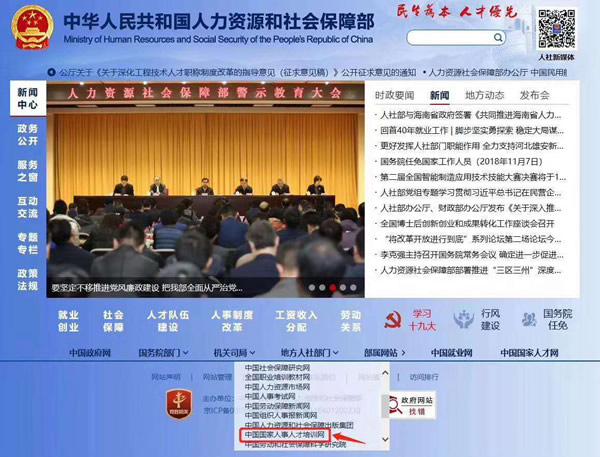This screenshot has height=457, width=600.
Task: Select 中国社会保障研究网 in dropdown list
Action: pos(277,368)
